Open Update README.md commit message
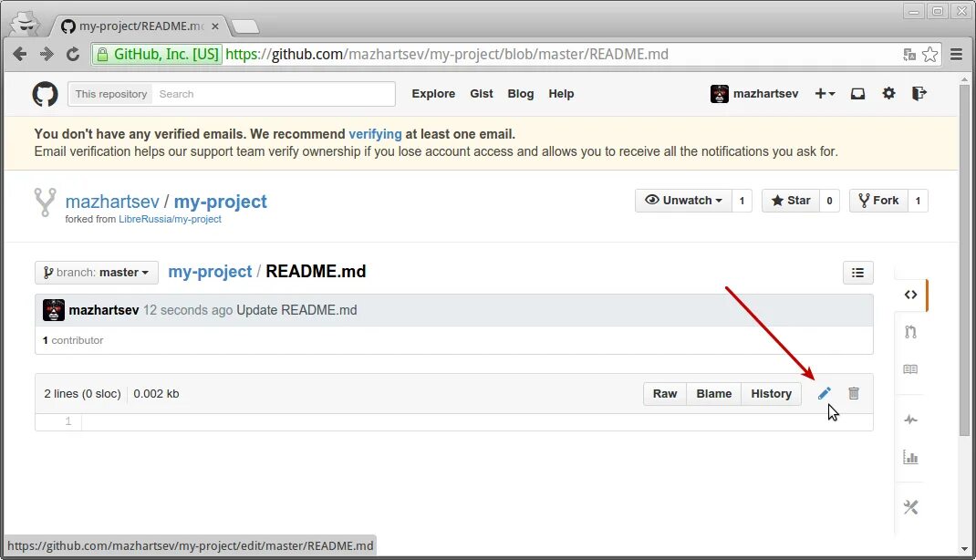 (296, 310)
